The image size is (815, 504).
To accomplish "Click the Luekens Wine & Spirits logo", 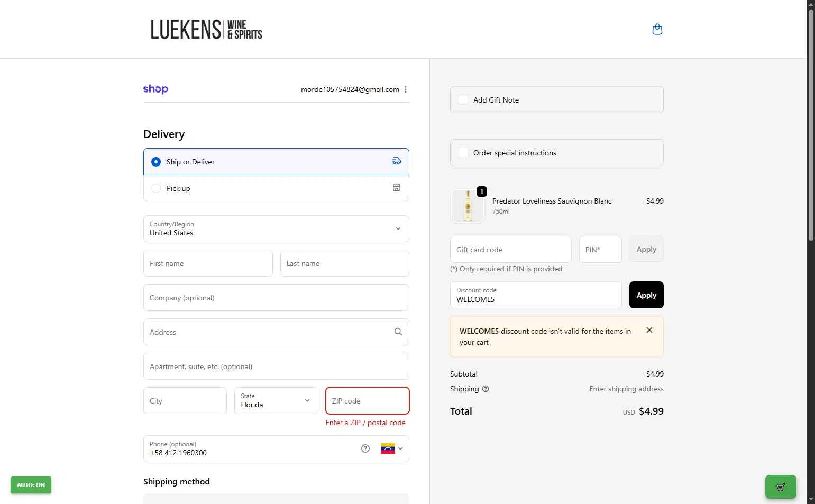I will pyautogui.click(x=206, y=30).
